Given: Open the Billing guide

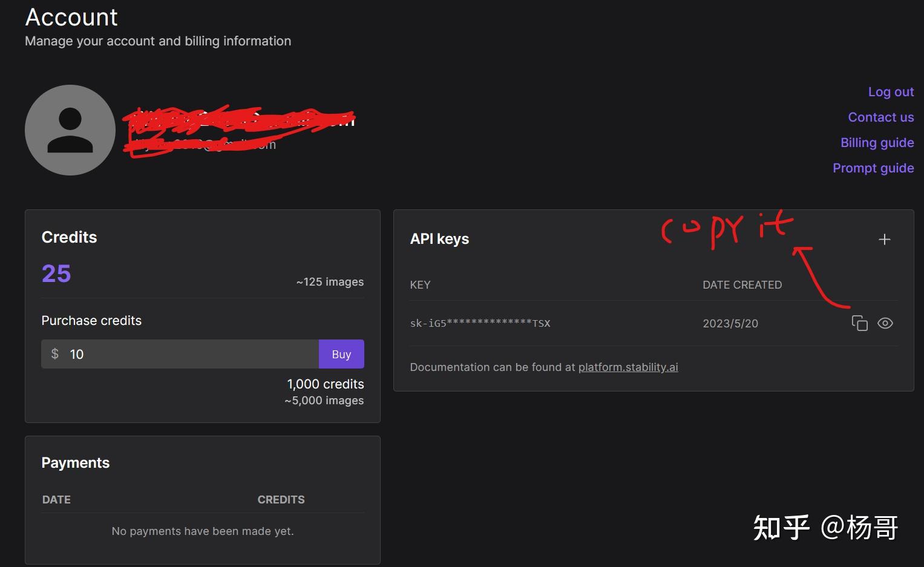Looking at the screenshot, I should tap(877, 143).
